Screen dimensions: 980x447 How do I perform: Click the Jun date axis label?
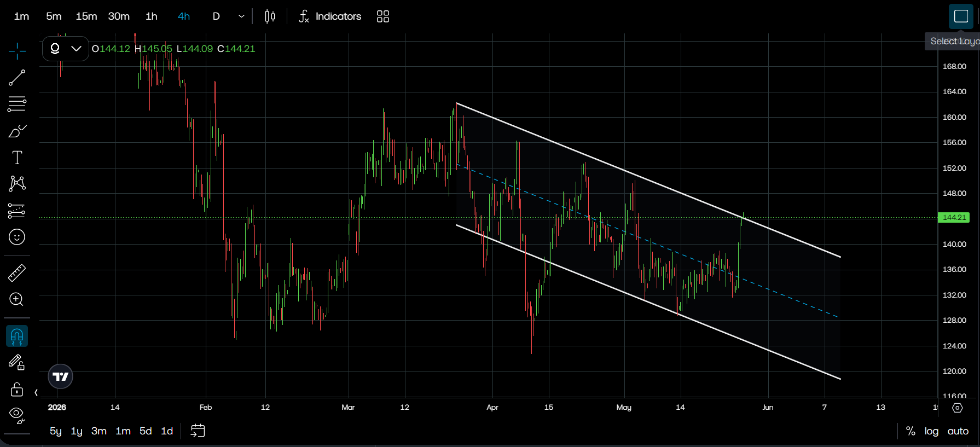tap(768, 407)
